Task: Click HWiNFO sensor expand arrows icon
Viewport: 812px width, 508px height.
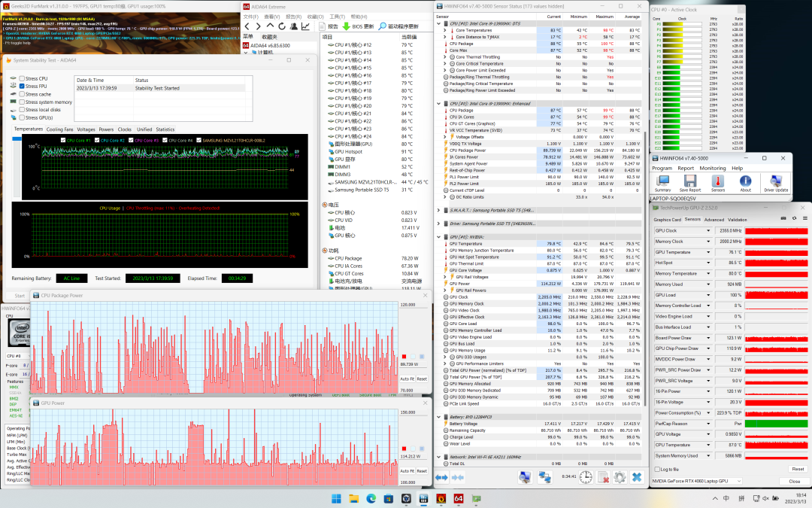Action: coord(441,477)
